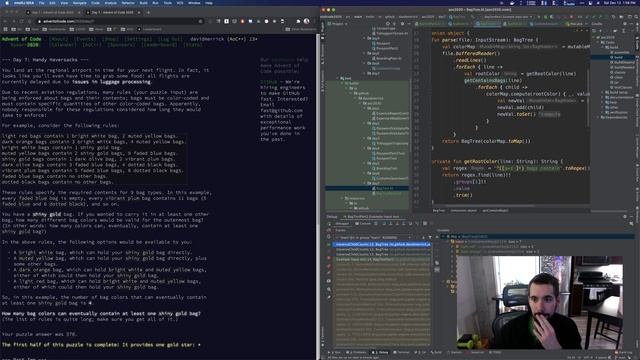Image resolution: width=640 pixels, height=360 pixels.
Task: Open the [Settings] link on Advent of Code
Action: [138, 39]
